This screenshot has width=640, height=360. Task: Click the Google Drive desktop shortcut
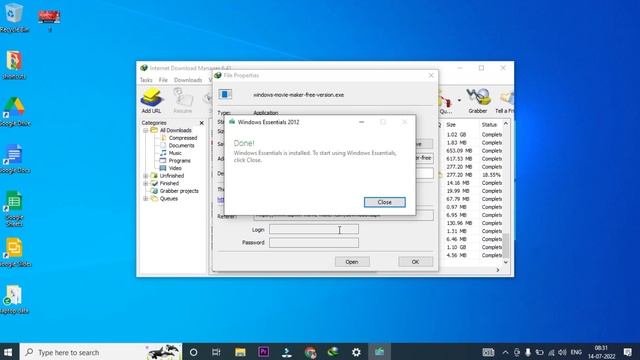click(x=15, y=111)
